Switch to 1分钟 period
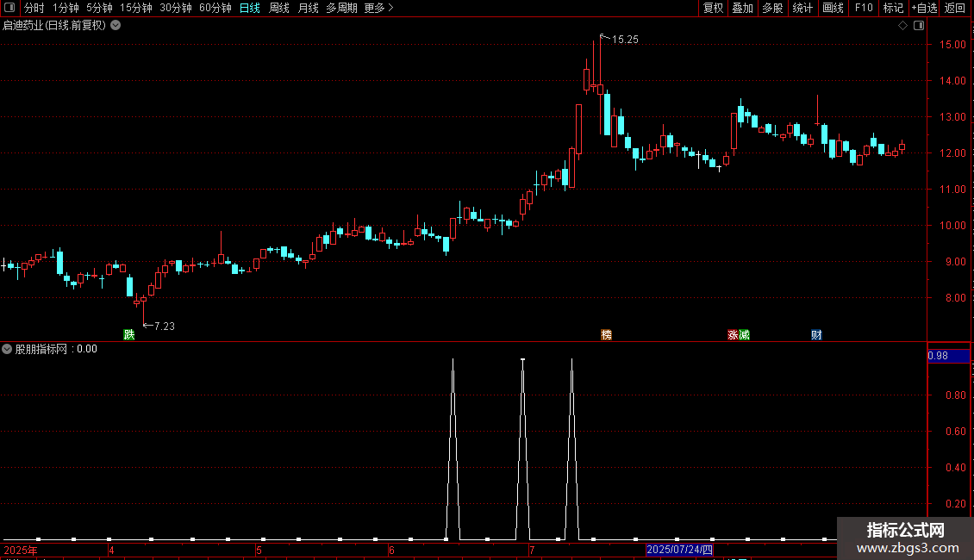 tap(66, 8)
